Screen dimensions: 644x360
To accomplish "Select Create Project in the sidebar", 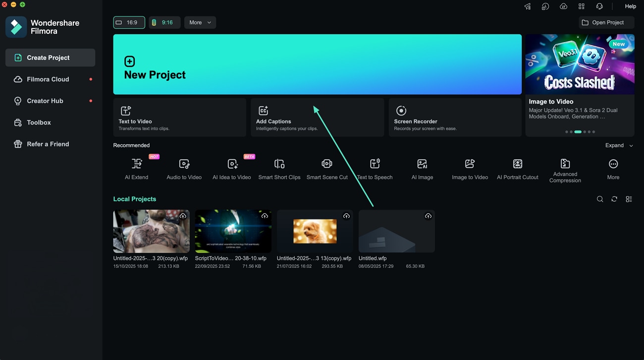I will point(50,58).
